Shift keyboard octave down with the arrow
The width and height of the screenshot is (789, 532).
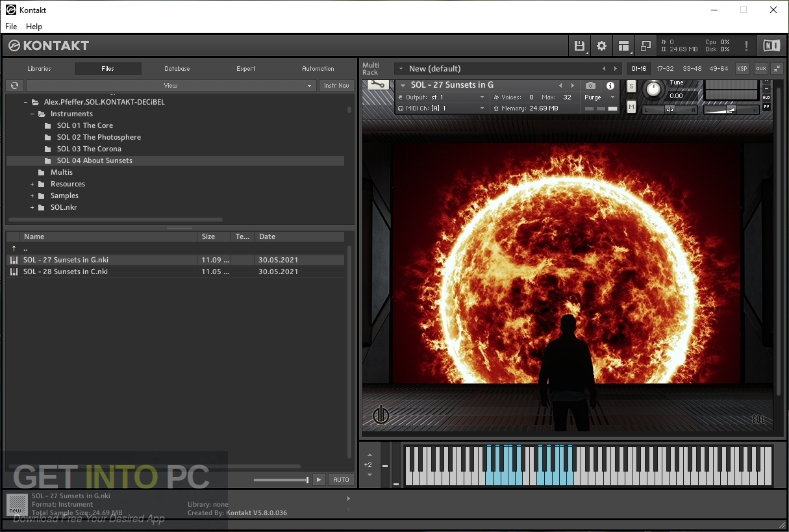[x=369, y=475]
